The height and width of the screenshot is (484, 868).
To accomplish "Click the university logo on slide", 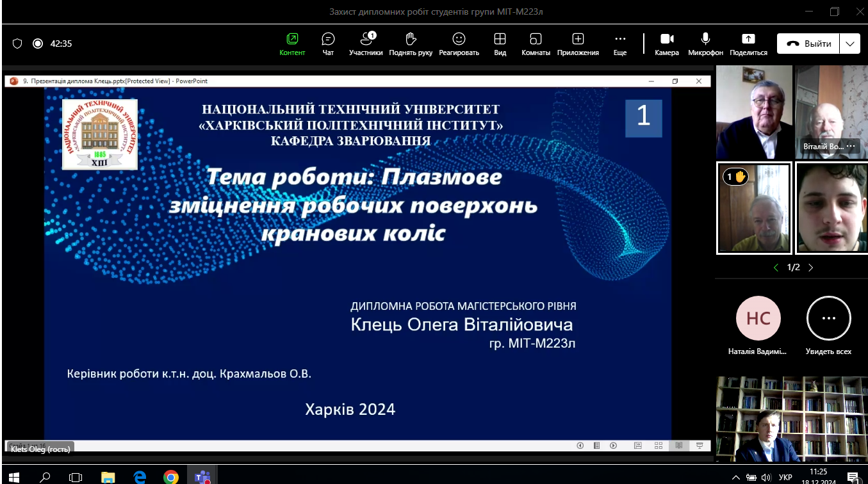I will (99, 134).
